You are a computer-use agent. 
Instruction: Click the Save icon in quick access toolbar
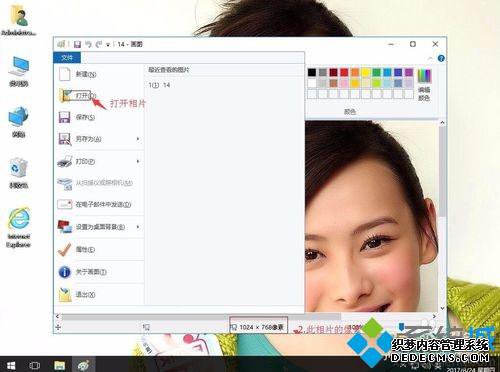coord(77,44)
